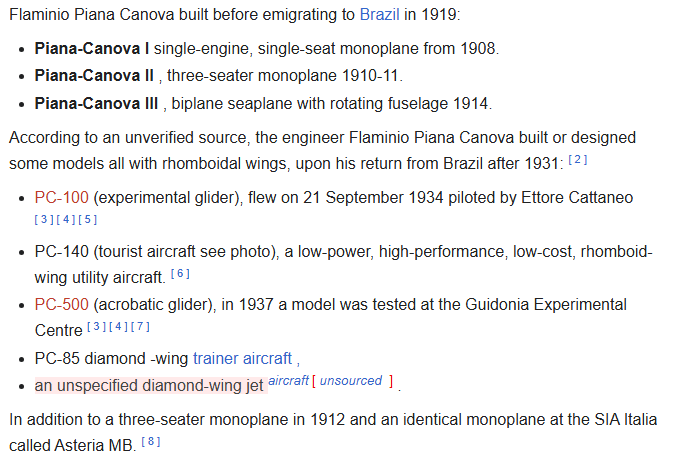The height and width of the screenshot is (463, 688).
Task: Click the bold 'Piana-Canova III' text
Action: (x=97, y=103)
